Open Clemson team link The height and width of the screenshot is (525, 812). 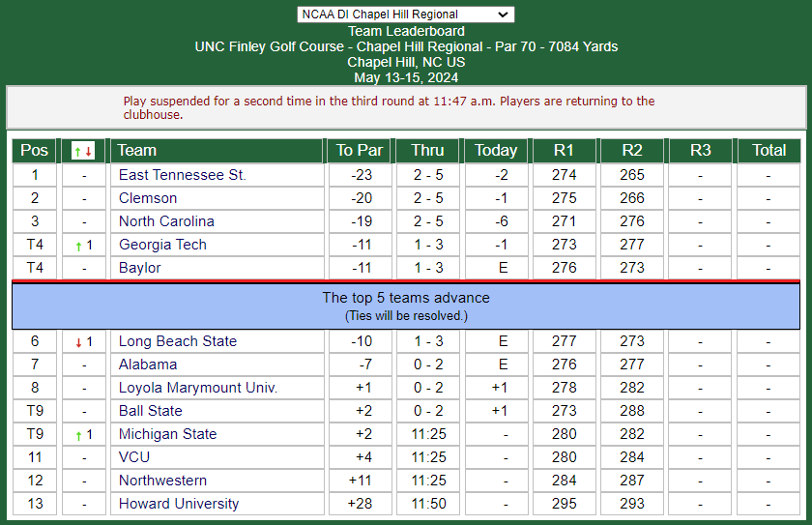click(x=148, y=198)
